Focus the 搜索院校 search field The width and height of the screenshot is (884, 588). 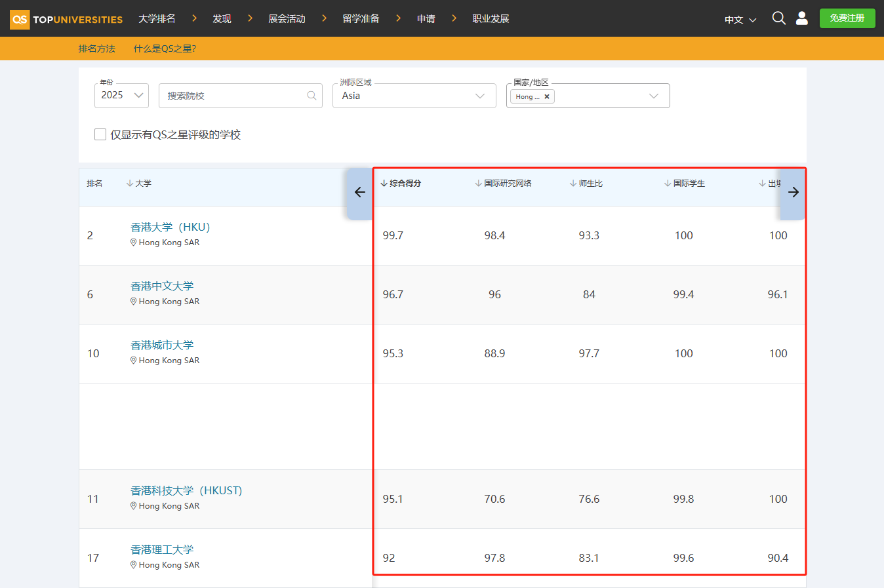coord(241,96)
